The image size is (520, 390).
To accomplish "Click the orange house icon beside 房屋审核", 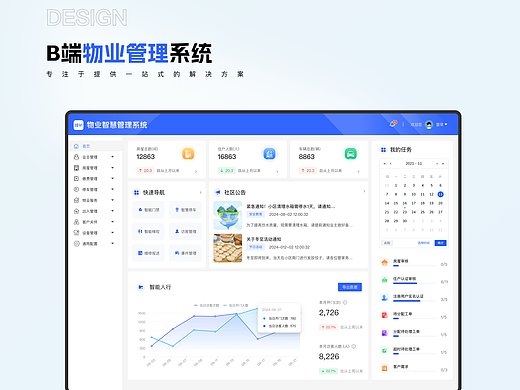I will (384, 263).
